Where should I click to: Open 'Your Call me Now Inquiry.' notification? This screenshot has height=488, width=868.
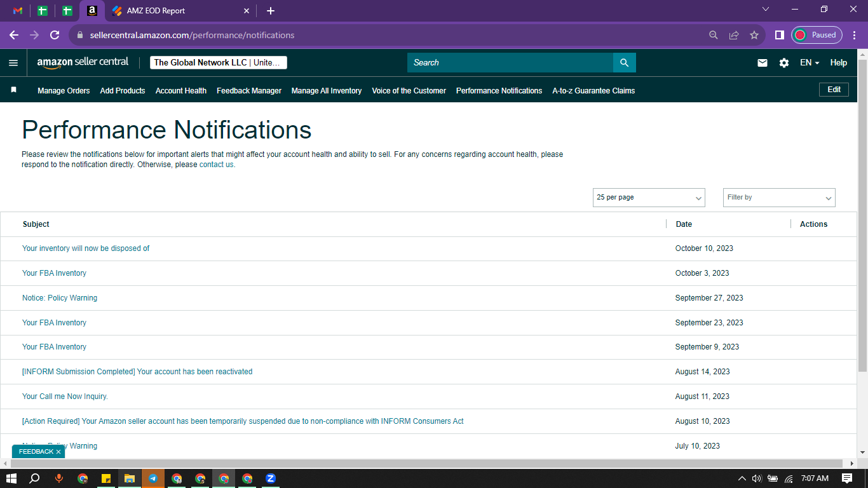65,396
